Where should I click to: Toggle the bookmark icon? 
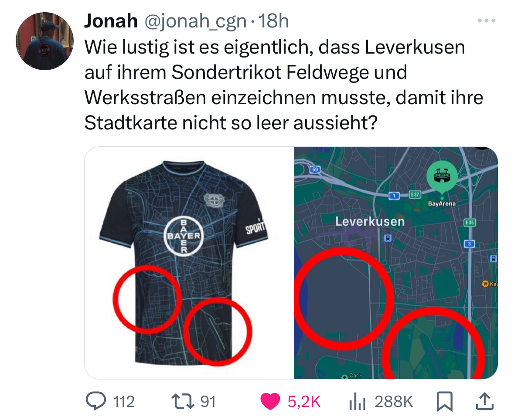[x=445, y=402]
